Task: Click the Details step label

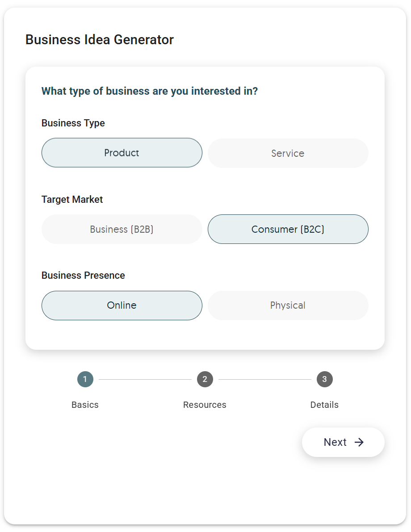Action: pos(324,405)
